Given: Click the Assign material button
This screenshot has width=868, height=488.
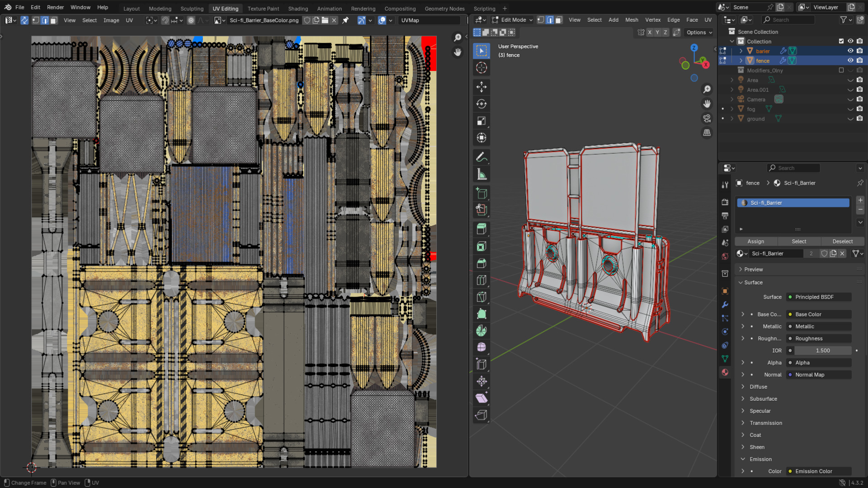Looking at the screenshot, I should pos(756,242).
